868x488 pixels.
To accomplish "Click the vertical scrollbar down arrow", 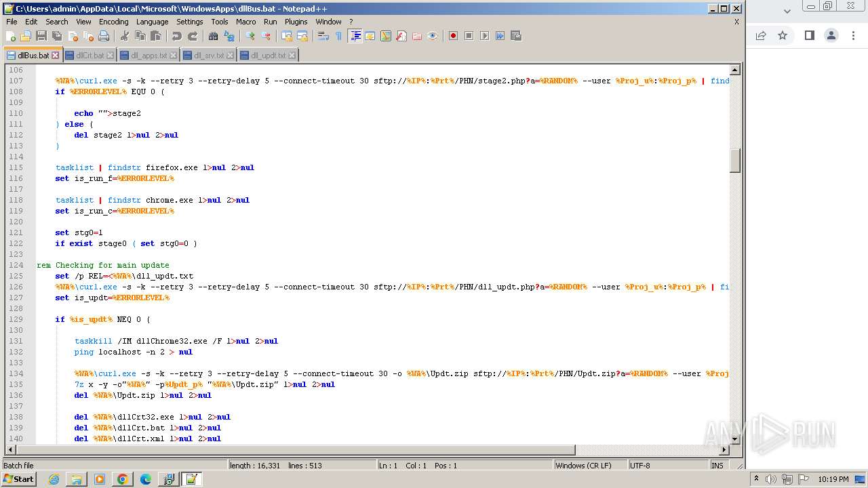I will coord(735,439).
